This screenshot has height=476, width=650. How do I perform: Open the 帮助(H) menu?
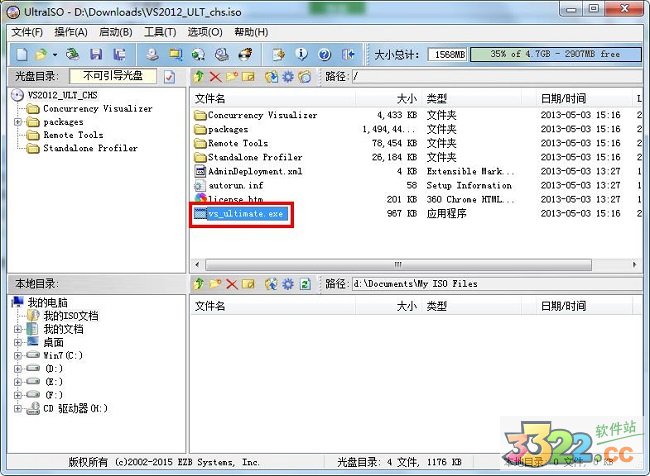251,32
